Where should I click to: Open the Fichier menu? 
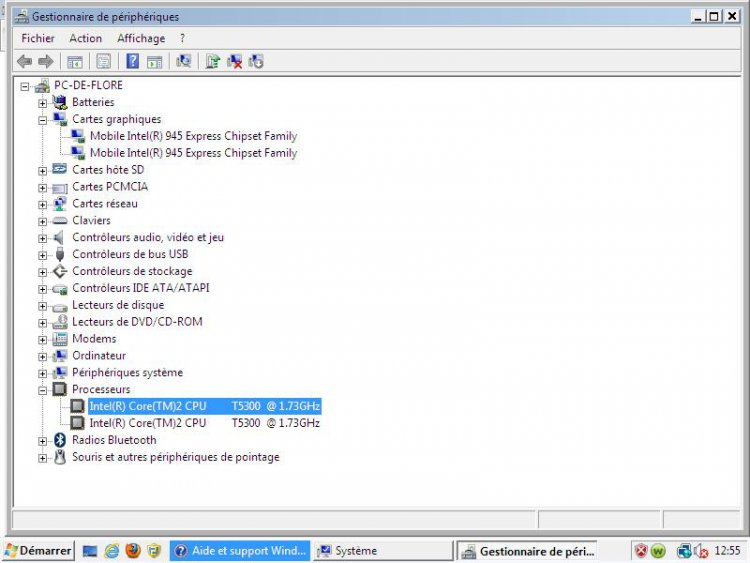click(38, 38)
